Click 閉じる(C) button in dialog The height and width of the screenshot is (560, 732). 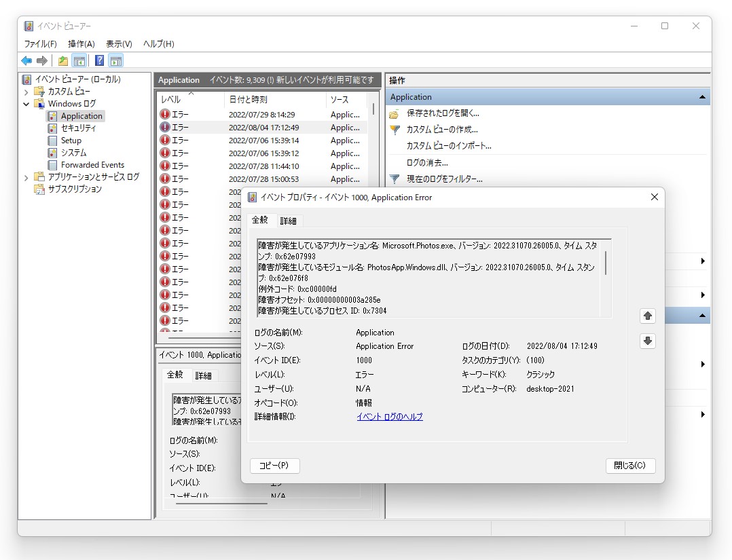point(630,466)
